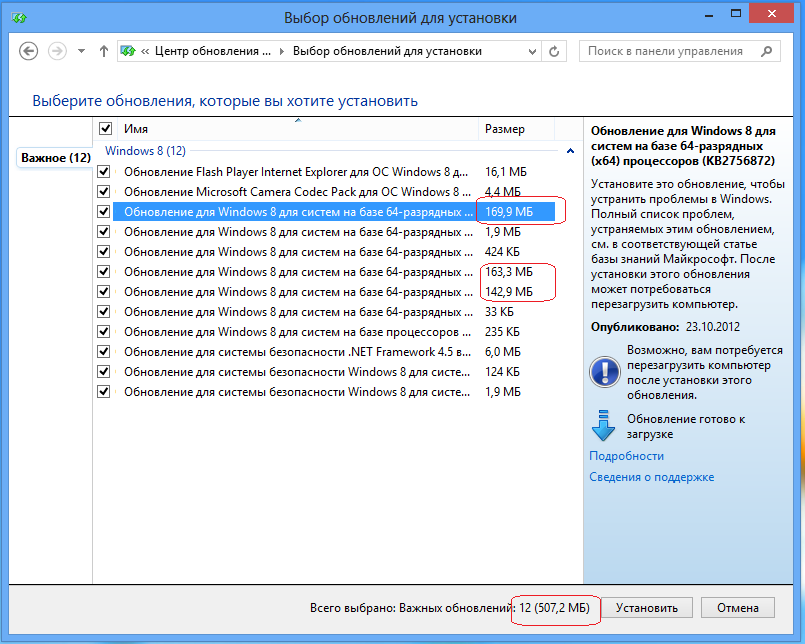
Task: Click the Установить button
Action: (x=646, y=608)
